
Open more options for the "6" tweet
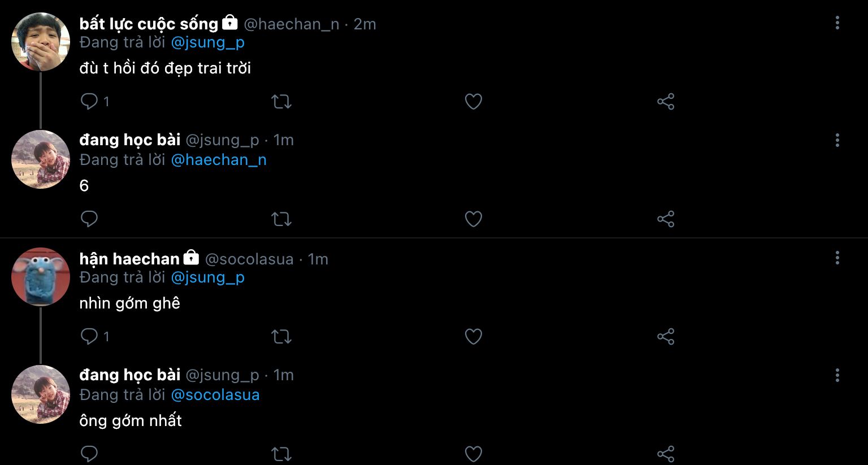pos(837,140)
